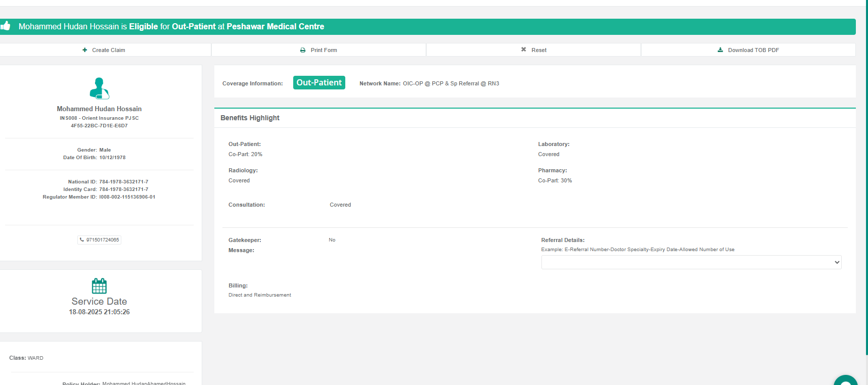Click the service date timestamp text
Image resolution: width=868 pixels, height=385 pixels.
(x=99, y=312)
